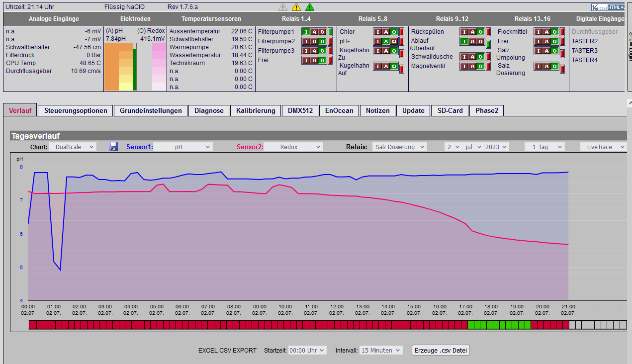
Task: Click the green warning triangle icon
Action: click(310, 7)
